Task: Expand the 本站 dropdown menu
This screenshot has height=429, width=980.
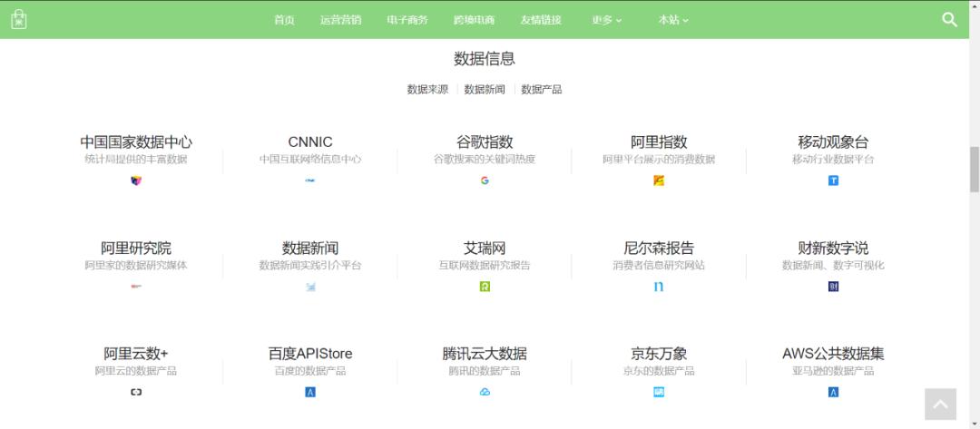Action: point(673,20)
